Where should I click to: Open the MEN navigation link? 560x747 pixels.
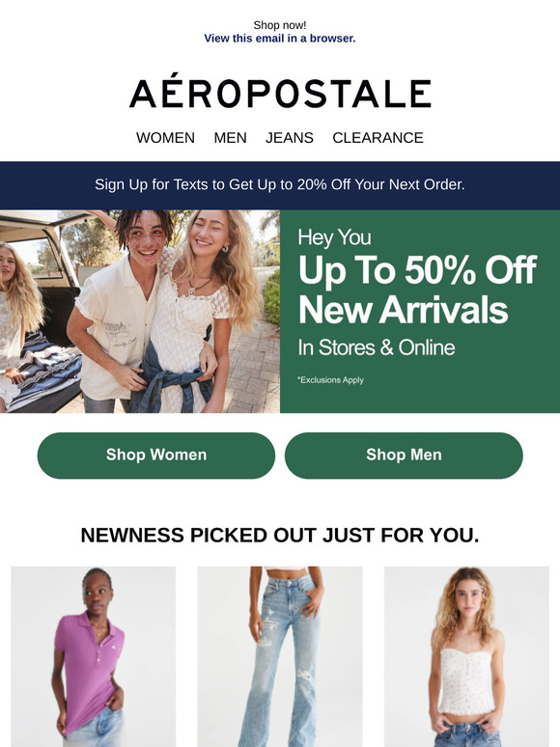pos(230,138)
